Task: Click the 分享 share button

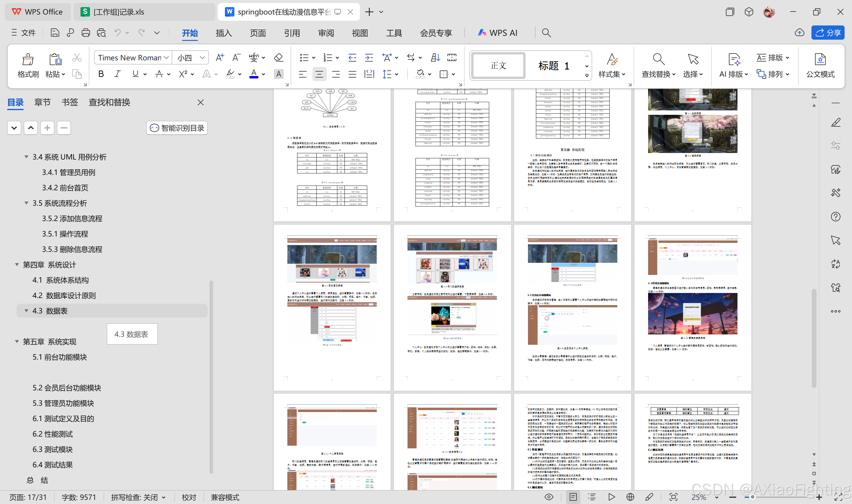Action: point(827,33)
